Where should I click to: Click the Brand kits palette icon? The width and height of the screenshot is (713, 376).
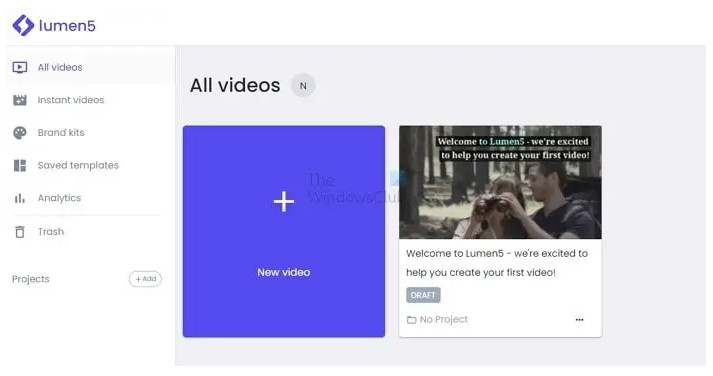[x=20, y=133]
